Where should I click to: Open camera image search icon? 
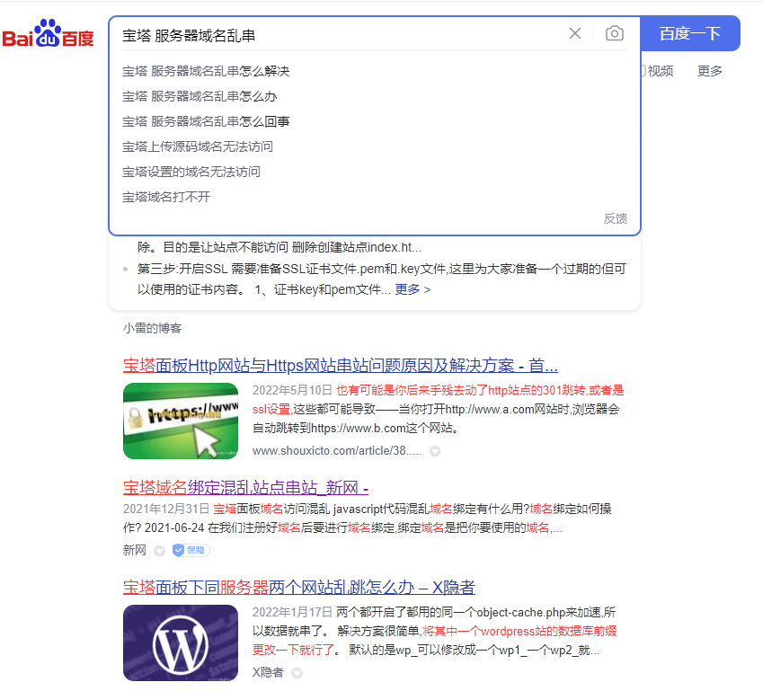[x=614, y=33]
